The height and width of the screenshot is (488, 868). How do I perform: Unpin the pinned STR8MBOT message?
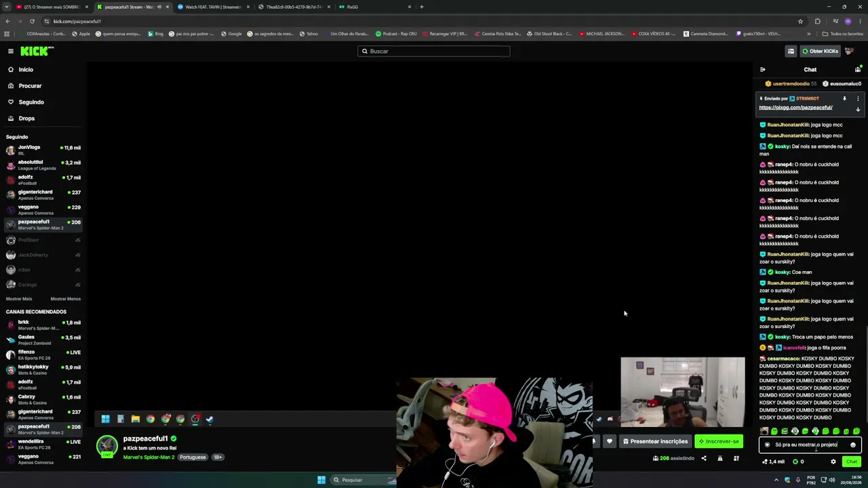(844, 99)
